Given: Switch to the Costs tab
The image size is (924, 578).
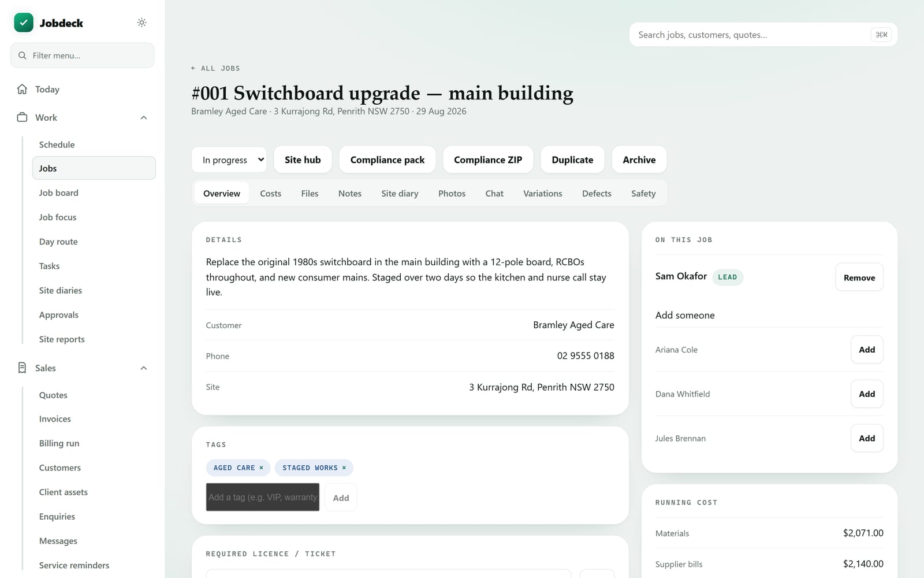Looking at the screenshot, I should (x=270, y=193).
